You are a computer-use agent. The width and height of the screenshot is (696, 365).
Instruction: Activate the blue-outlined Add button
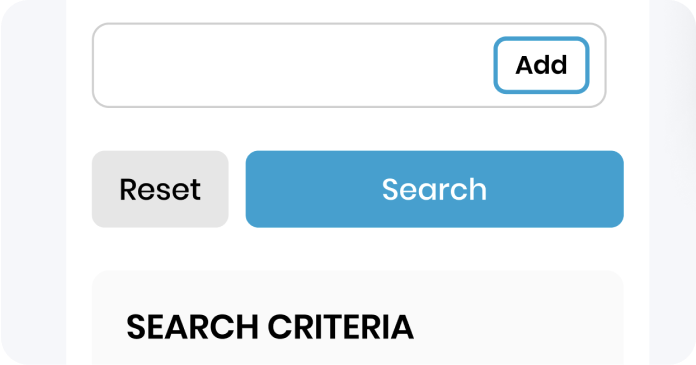[541, 65]
